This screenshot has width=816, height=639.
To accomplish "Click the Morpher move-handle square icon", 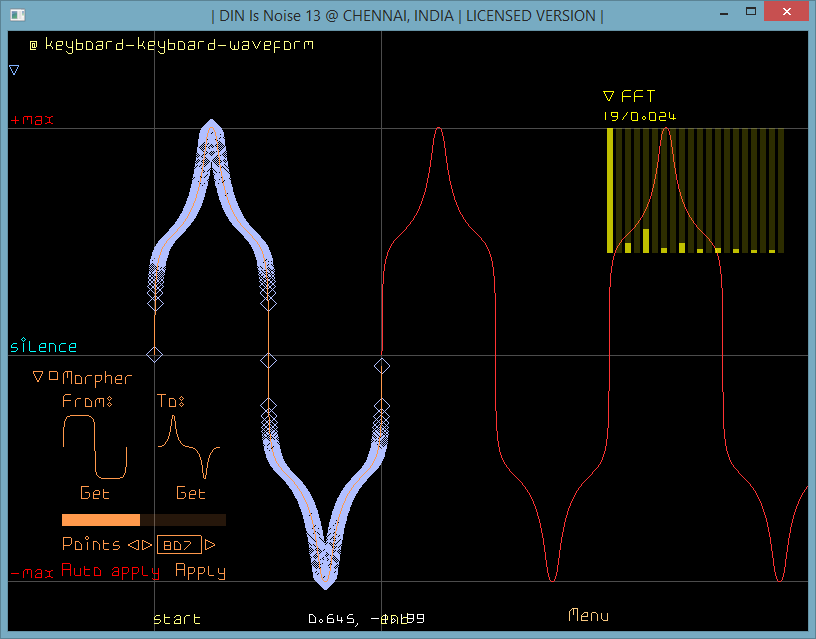I will pos(53,377).
